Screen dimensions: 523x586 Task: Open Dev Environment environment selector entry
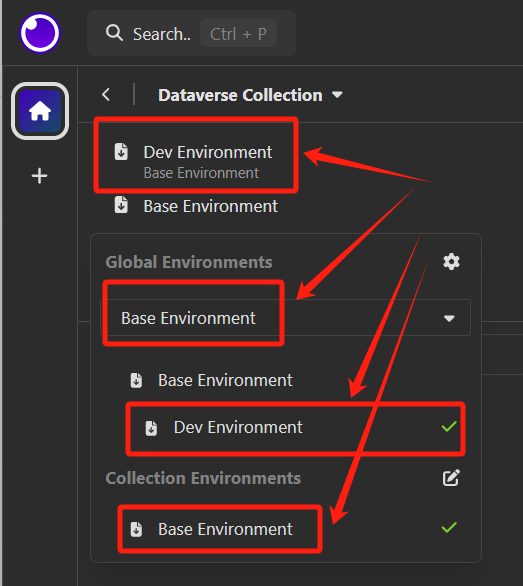coord(196,161)
